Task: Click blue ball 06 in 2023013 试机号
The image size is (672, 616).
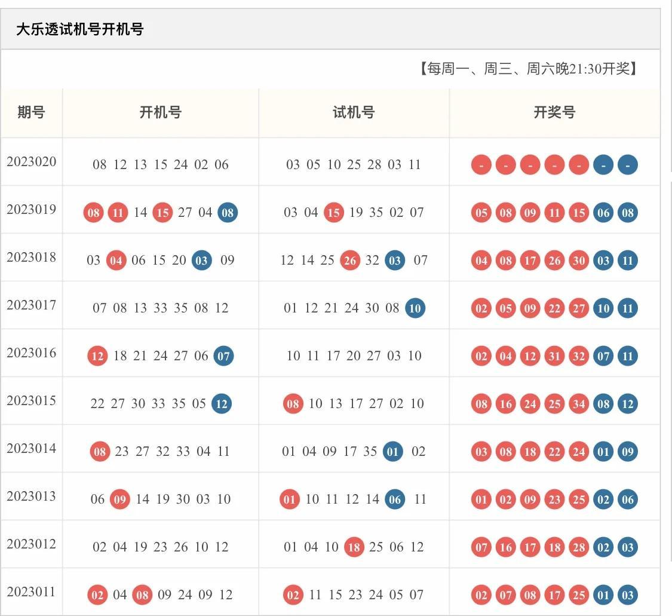Action: (x=395, y=499)
